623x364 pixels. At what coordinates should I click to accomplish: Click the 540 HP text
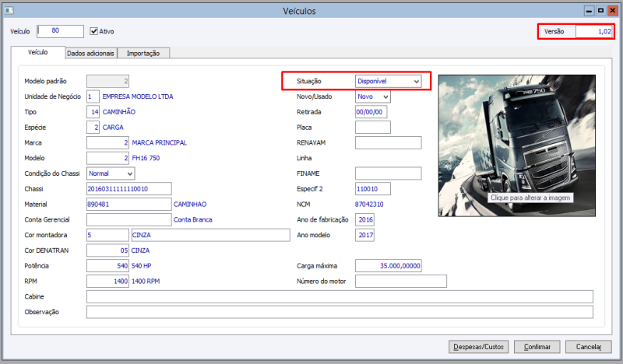[x=141, y=266]
